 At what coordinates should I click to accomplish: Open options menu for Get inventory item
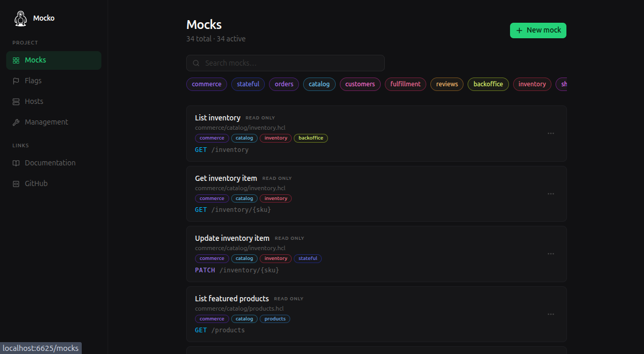[x=551, y=194]
